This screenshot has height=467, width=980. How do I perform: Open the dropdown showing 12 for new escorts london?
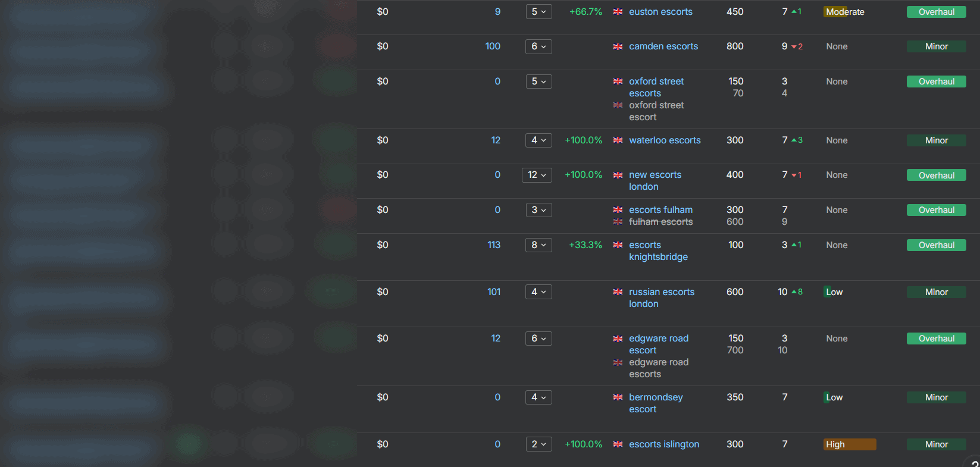coord(537,175)
